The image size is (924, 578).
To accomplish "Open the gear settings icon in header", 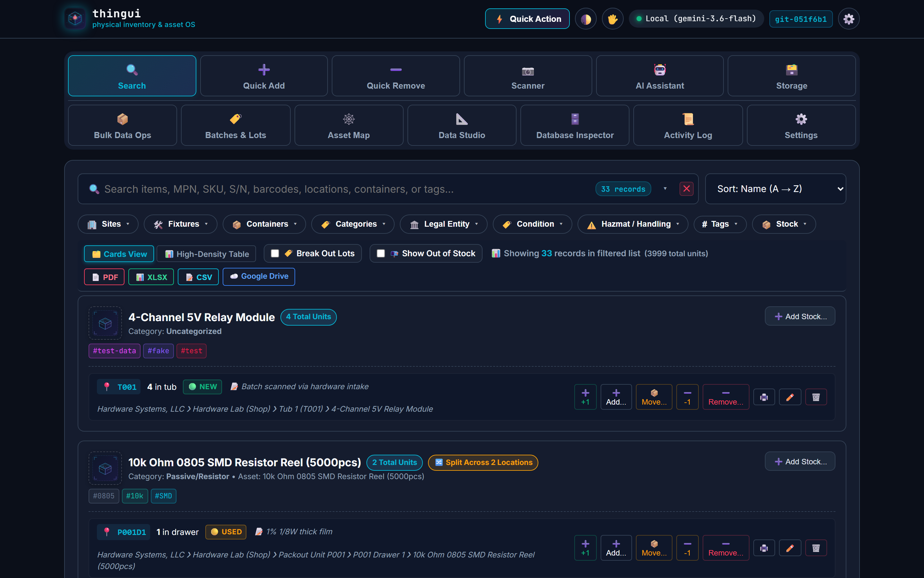I will coord(848,19).
